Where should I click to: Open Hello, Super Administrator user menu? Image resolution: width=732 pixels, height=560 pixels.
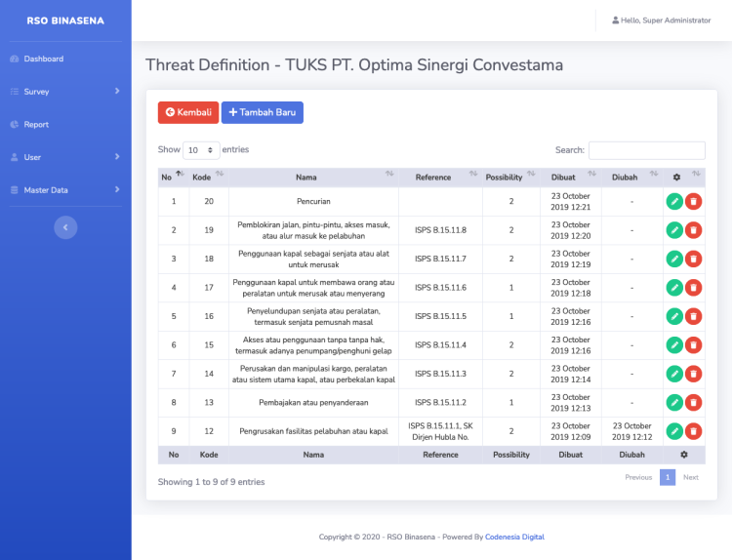click(x=661, y=20)
